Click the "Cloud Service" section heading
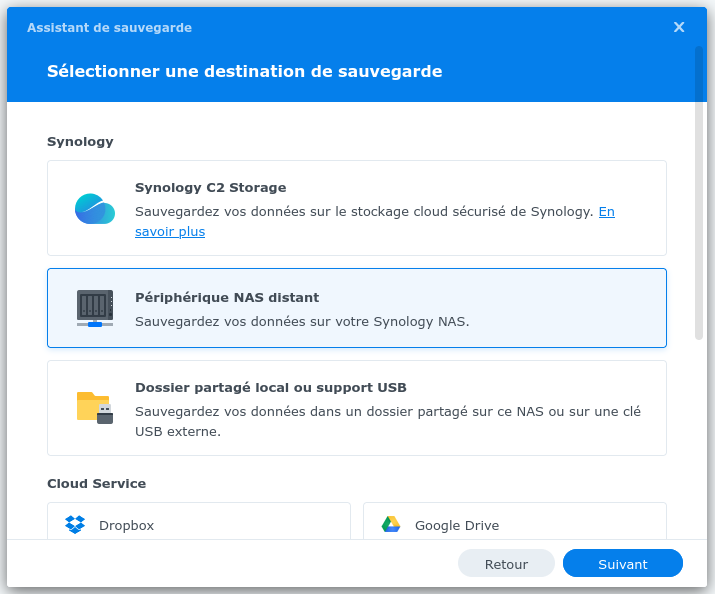715x594 pixels. click(97, 483)
